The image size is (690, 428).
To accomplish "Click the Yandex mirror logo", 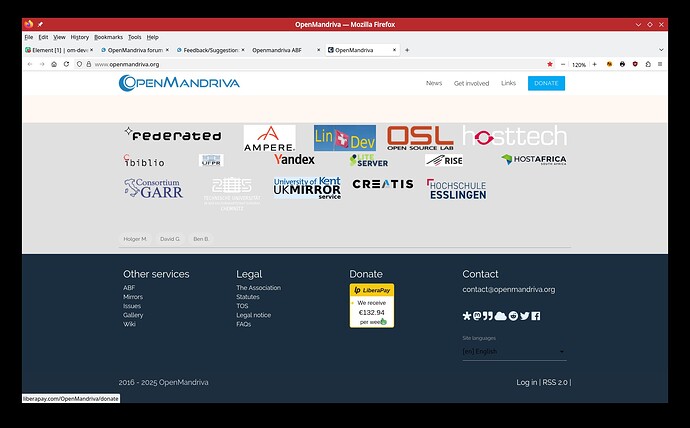I will pyautogui.click(x=294, y=159).
